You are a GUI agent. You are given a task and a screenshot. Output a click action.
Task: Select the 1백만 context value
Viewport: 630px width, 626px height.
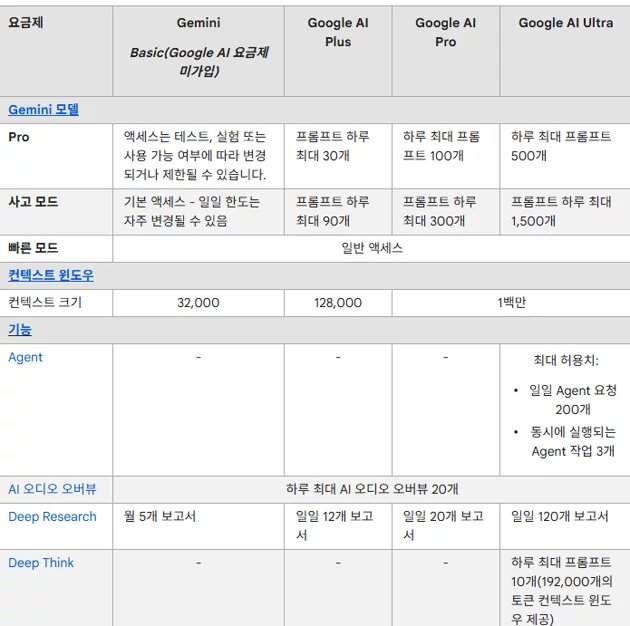tap(511, 303)
